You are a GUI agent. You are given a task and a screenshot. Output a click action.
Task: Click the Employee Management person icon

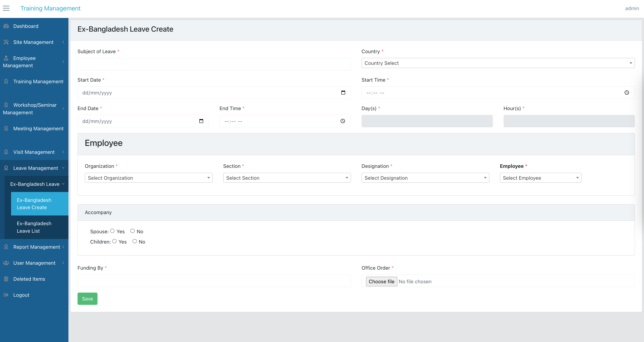(6, 58)
